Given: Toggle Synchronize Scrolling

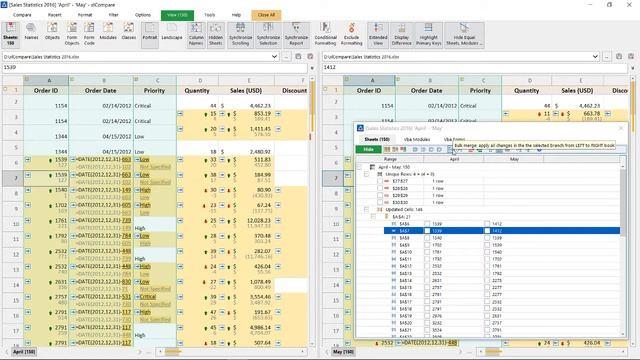Looking at the screenshot, I should (240, 35).
